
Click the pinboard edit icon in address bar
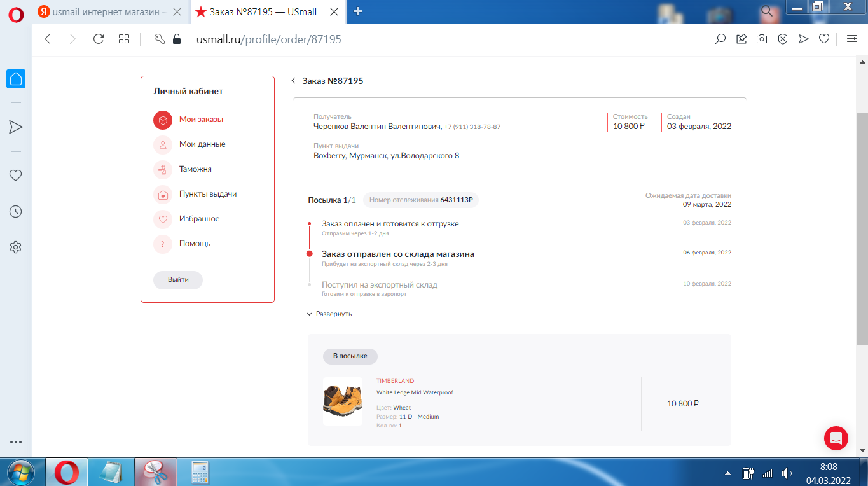click(x=741, y=39)
